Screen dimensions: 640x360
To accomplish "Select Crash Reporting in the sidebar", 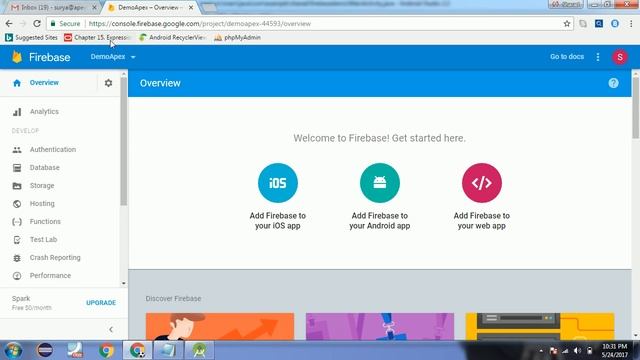I will (55, 258).
